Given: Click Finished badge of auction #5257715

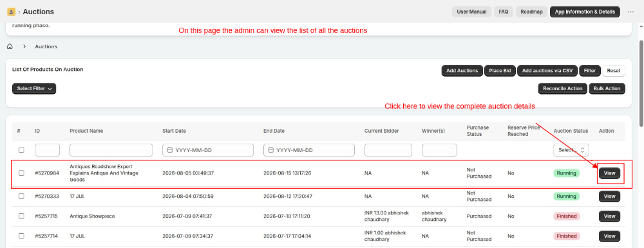Looking at the screenshot, I should tap(566, 216).
